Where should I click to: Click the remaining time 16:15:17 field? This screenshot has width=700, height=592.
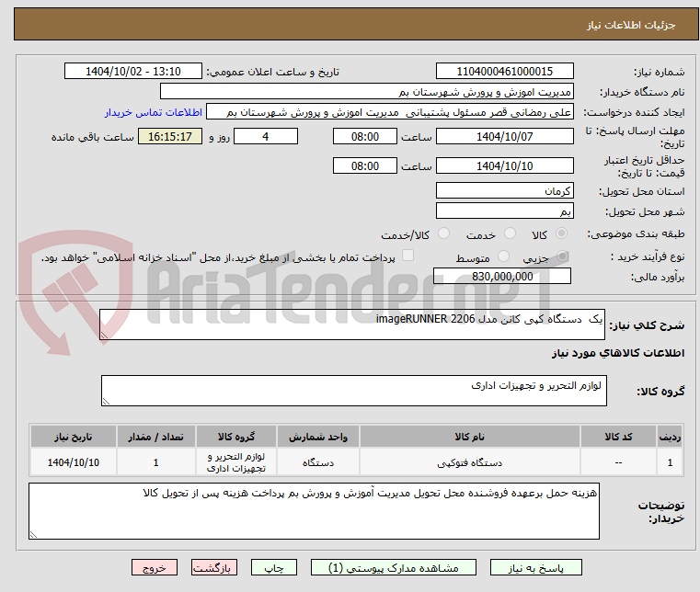coord(170,136)
